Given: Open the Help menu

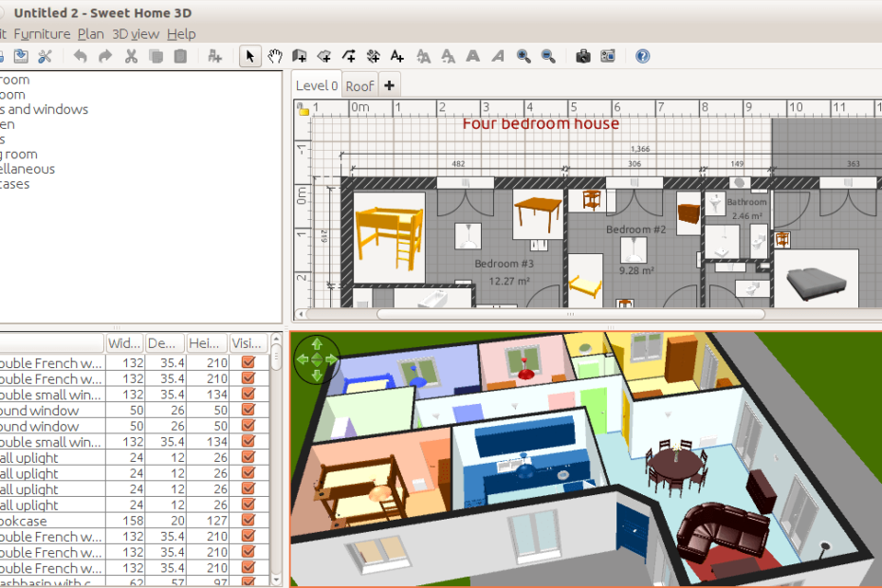Looking at the screenshot, I should click(181, 34).
